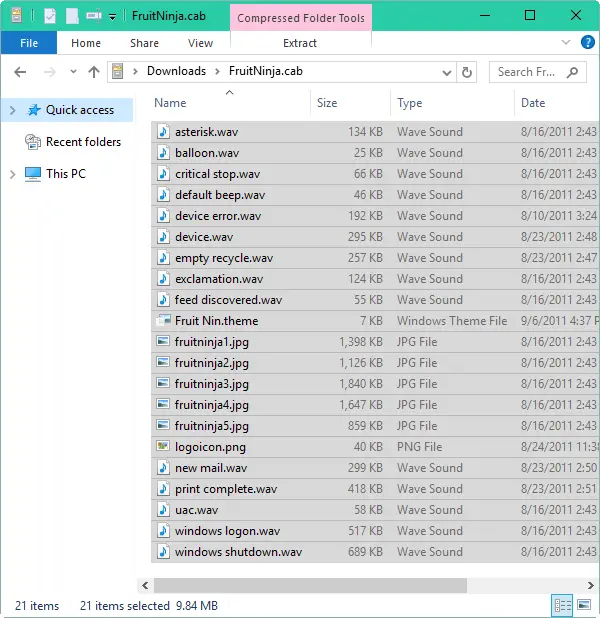The height and width of the screenshot is (618, 600).
Task: Go back using the Back arrow
Action: click(x=20, y=72)
